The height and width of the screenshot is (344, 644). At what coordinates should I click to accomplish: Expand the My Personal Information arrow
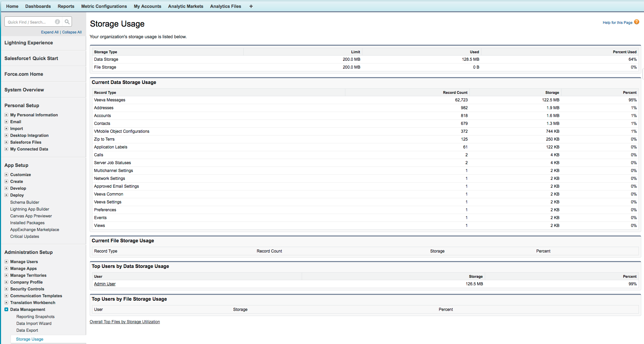tap(6, 115)
